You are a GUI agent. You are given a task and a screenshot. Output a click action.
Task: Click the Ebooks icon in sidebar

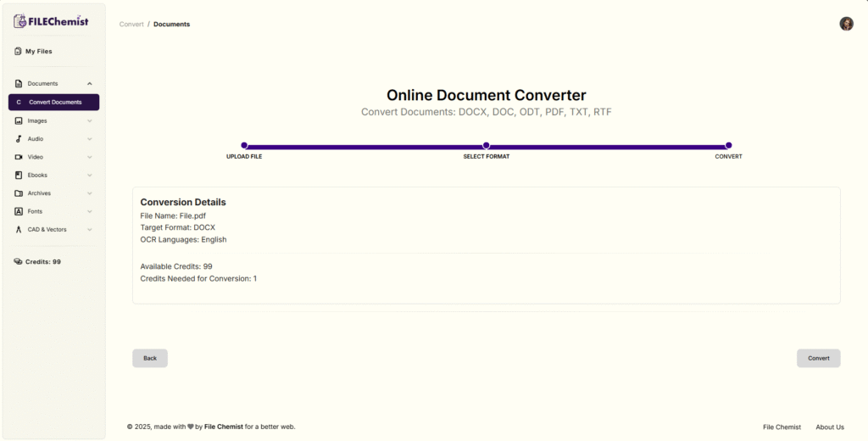click(x=19, y=176)
